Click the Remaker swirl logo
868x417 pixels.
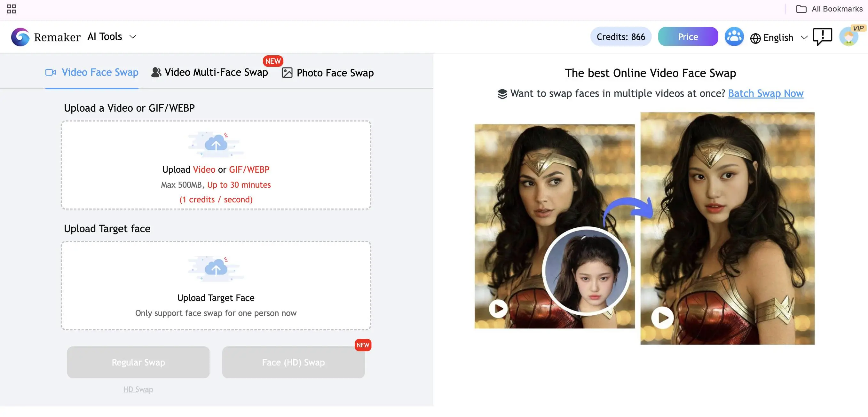pos(20,37)
